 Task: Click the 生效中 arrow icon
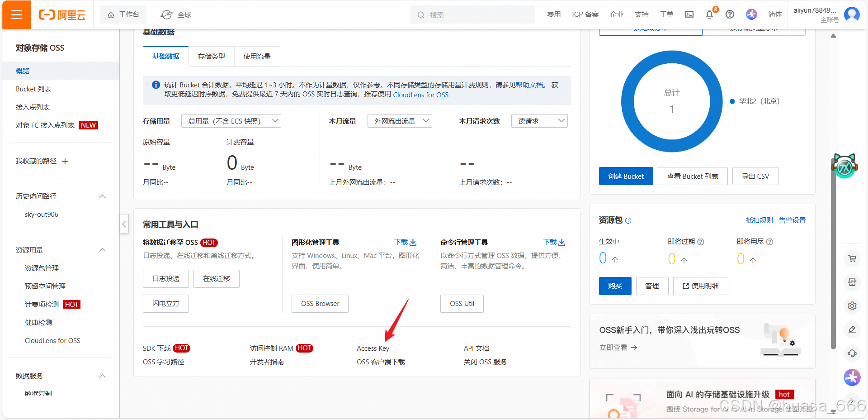[x=615, y=260]
